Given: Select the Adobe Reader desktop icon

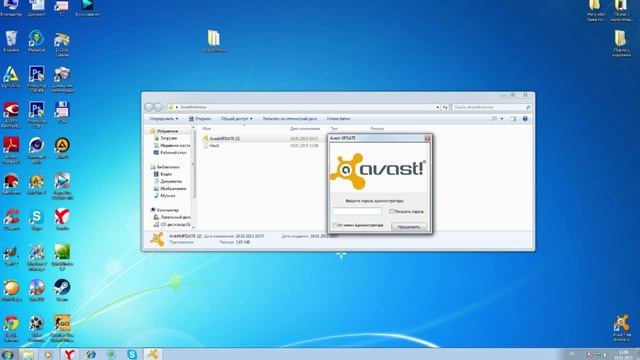Looking at the screenshot, I should [11, 150].
